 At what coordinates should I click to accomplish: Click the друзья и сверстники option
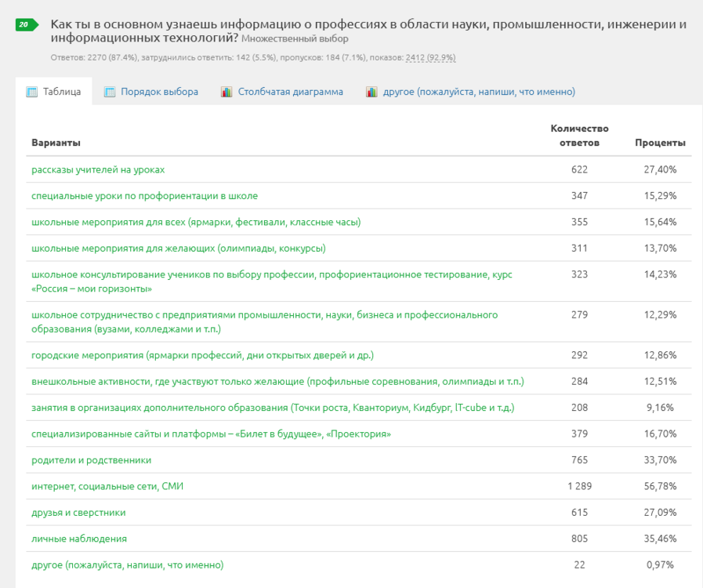click(78, 513)
